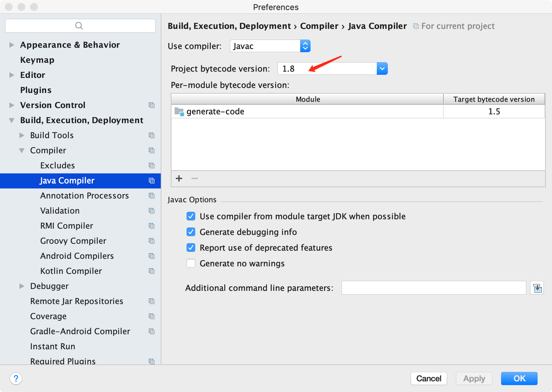Viewport: 552px width, 392px height.
Task: Apply the compiler settings changes
Action: (474, 378)
